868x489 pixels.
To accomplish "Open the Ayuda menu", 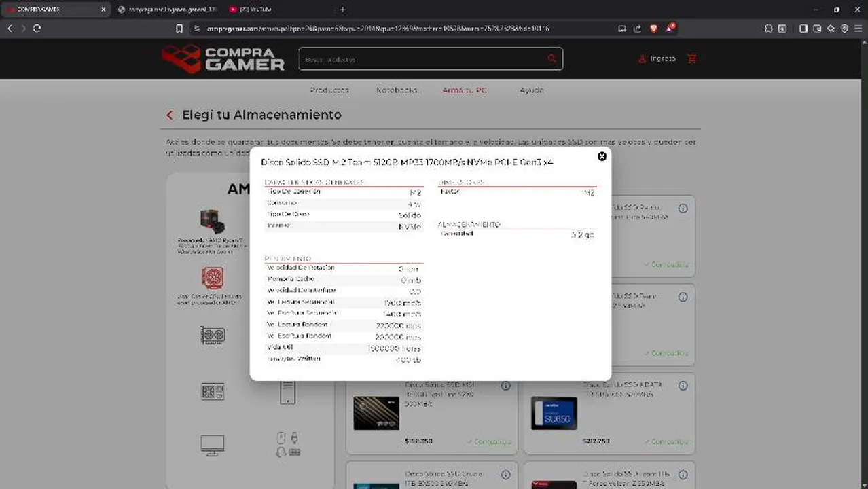I will point(531,90).
